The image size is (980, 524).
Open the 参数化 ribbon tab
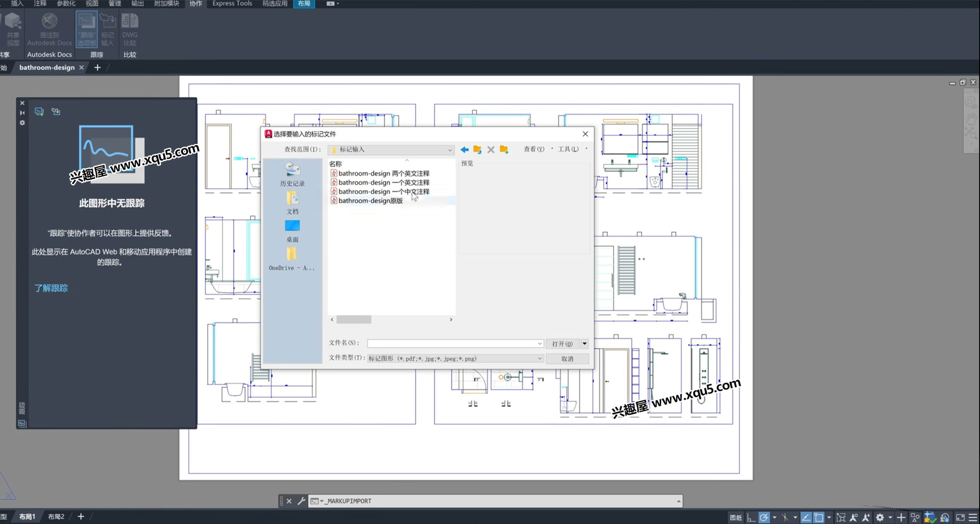pyautogui.click(x=66, y=3)
